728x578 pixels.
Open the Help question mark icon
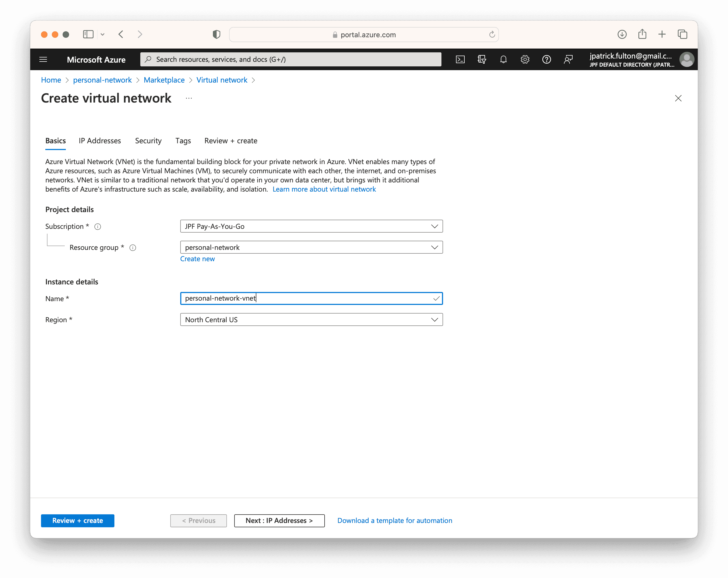tap(546, 59)
